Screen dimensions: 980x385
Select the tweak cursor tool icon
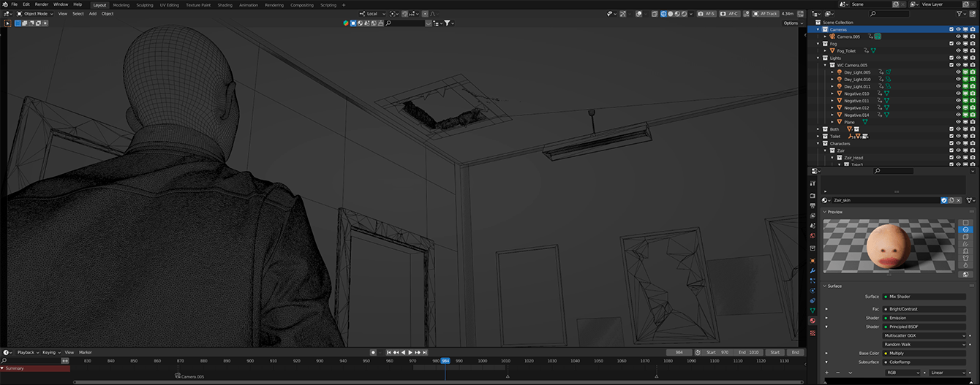point(8,23)
